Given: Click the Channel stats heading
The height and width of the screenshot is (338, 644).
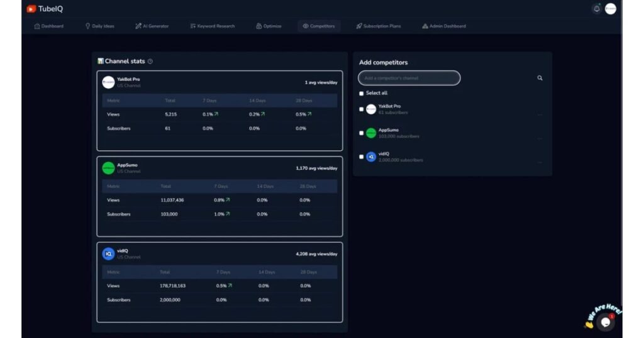Looking at the screenshot, I should (x=125, y=61).
